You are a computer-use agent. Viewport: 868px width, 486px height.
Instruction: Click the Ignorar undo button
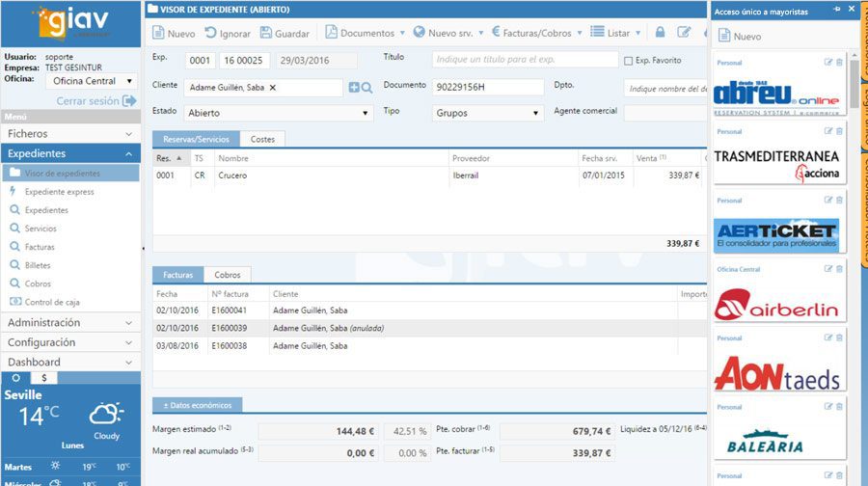(228, 33)
